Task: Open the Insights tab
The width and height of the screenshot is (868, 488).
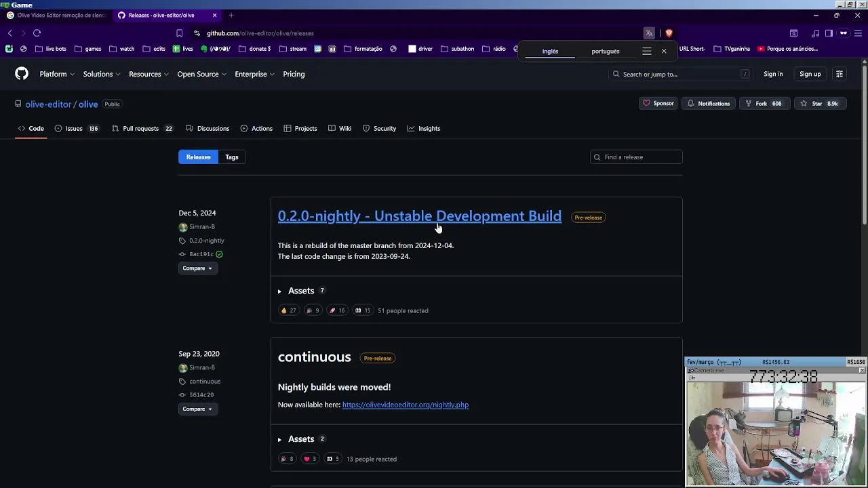Action: click(424, 128)
